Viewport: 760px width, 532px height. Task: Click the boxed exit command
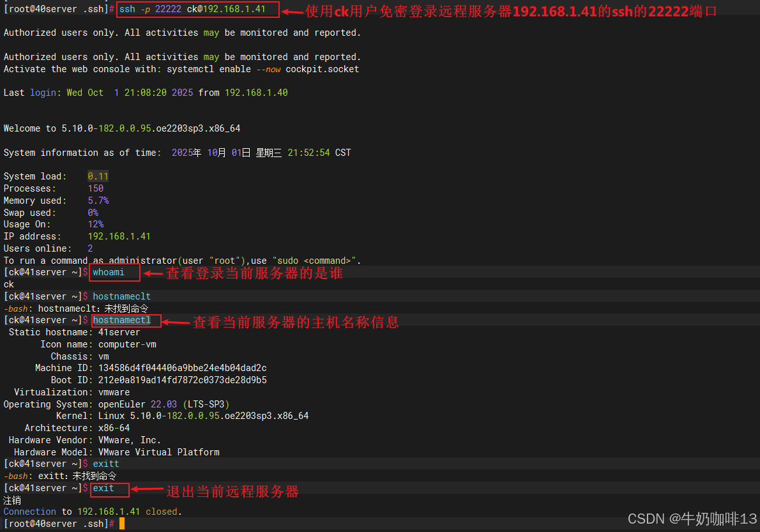coord(109,489)
